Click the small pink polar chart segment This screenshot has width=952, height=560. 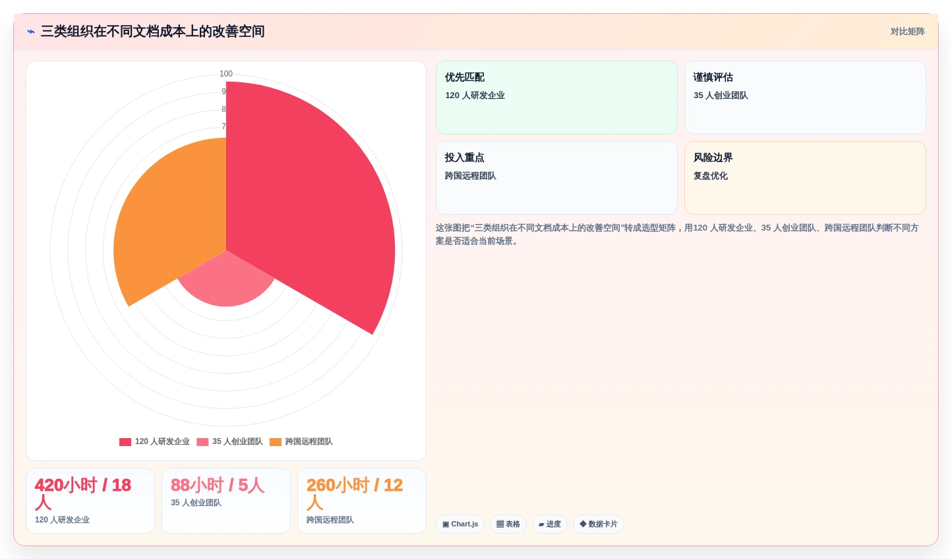tap(226, 283)
